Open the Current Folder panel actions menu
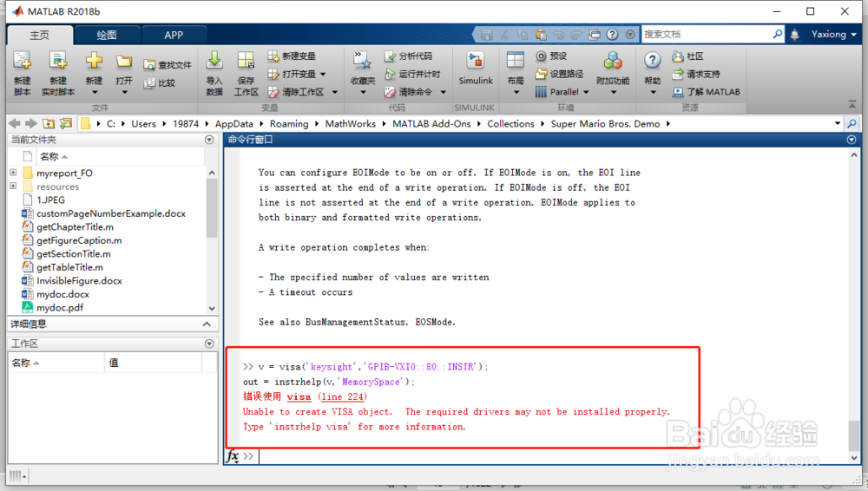868x491 pixels. coord(209,140)
